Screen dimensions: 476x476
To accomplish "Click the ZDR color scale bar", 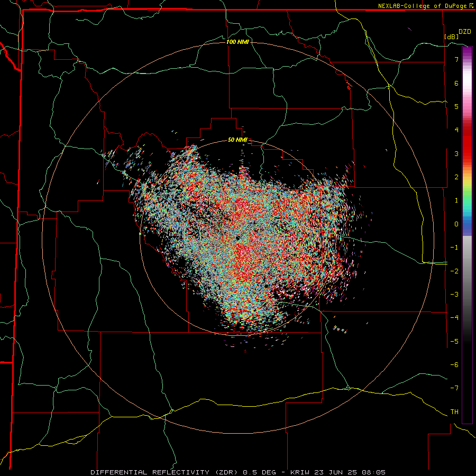I will (467, 235).
